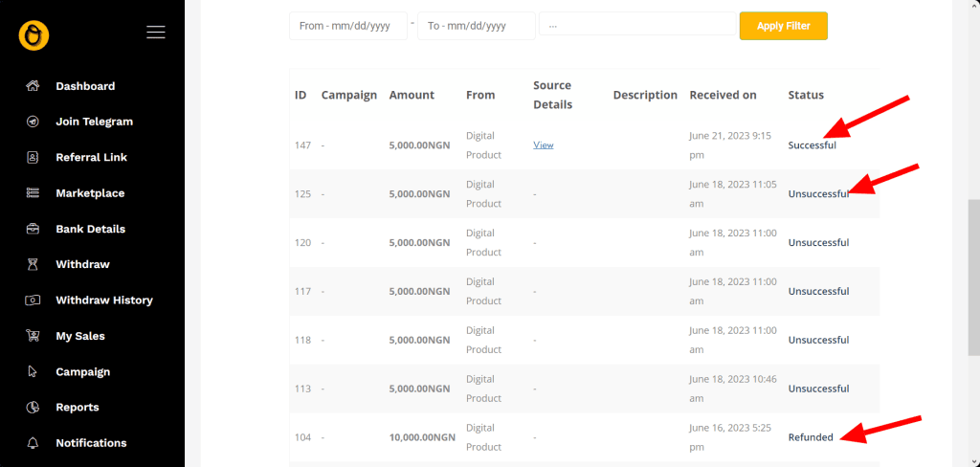
Task: Click the Join Telegram paper plane icon
Action: [x=33, y=122]
